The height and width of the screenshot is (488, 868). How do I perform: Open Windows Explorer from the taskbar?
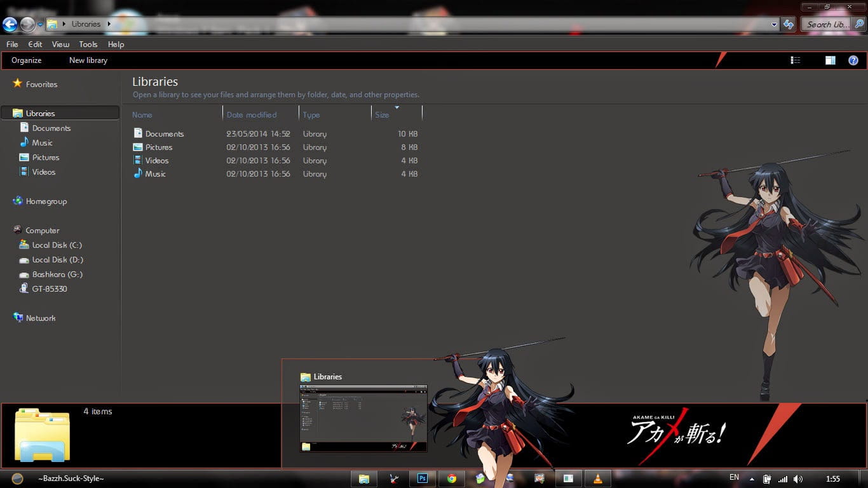coord(364,478)
